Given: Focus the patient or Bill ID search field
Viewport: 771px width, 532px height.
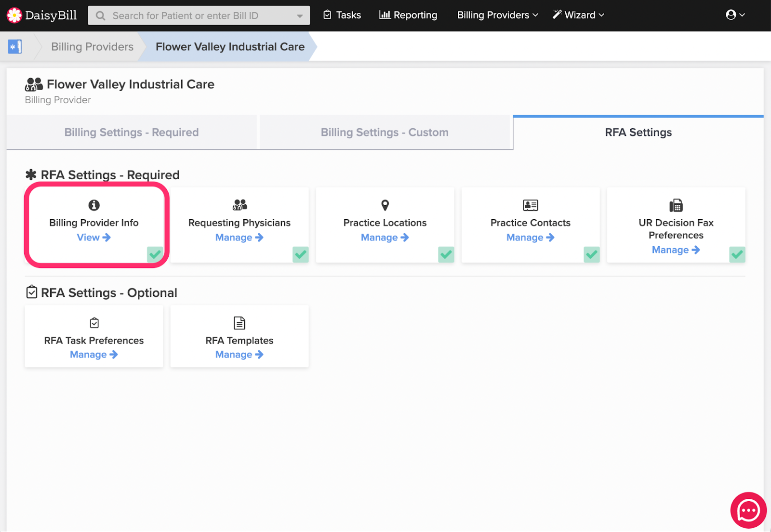Looking at the screenshot, I should point(199,16).
